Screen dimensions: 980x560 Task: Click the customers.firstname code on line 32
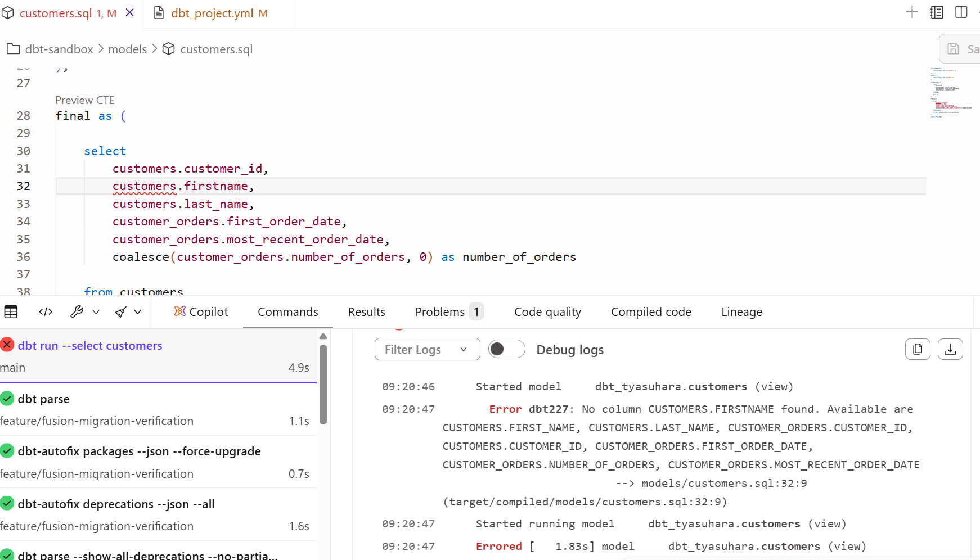click(x=183, y=186)
